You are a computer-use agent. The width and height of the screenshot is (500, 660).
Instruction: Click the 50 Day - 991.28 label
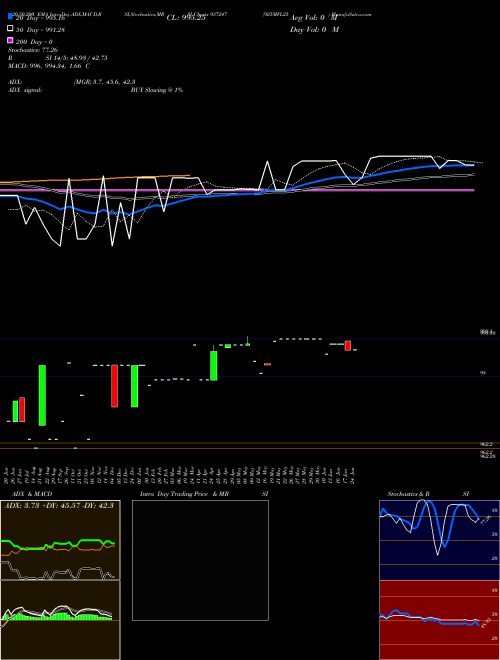40,30
